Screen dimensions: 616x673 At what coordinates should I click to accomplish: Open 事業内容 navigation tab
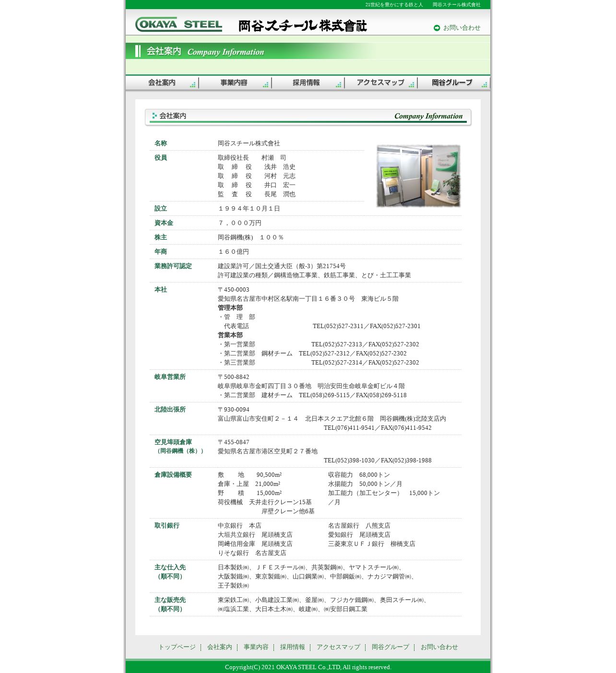coord(235,83)
